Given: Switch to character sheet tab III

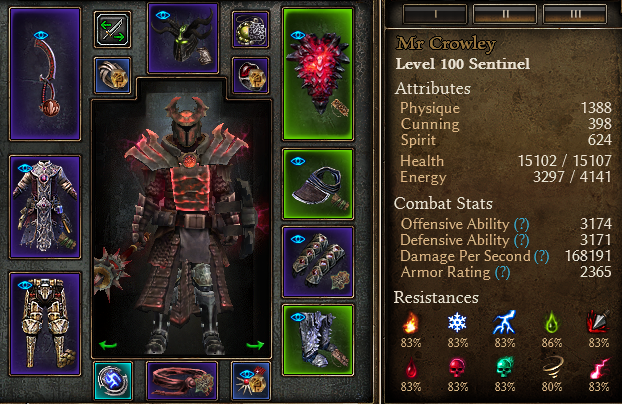Looking at the screenshot, I should pos(575,14).
